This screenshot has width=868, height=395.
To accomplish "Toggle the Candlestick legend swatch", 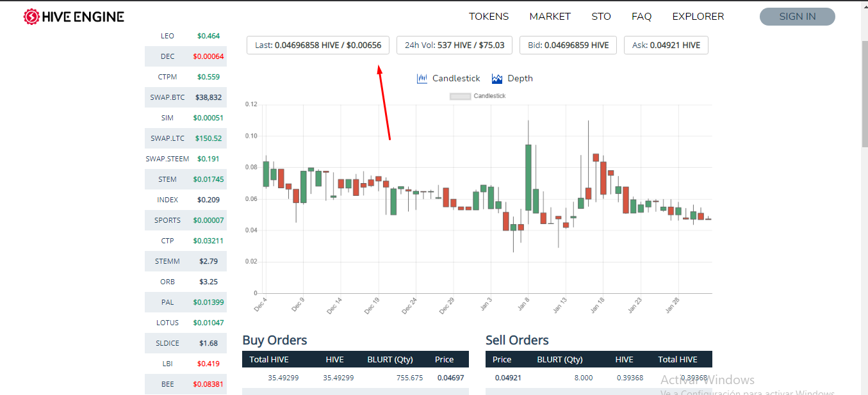I will 460,96.
